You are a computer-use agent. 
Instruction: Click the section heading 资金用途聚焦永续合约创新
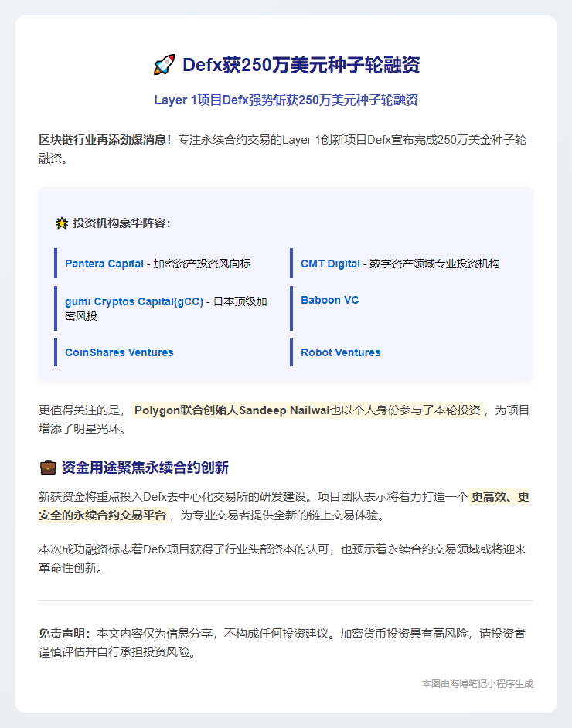click(x=145, y=467)
